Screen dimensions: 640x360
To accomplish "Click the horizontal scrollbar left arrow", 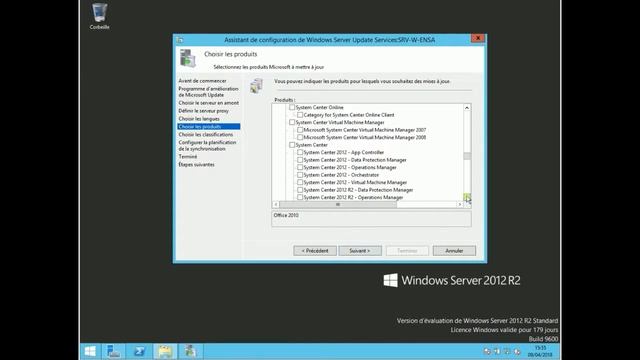I will (x=276, y=204).
